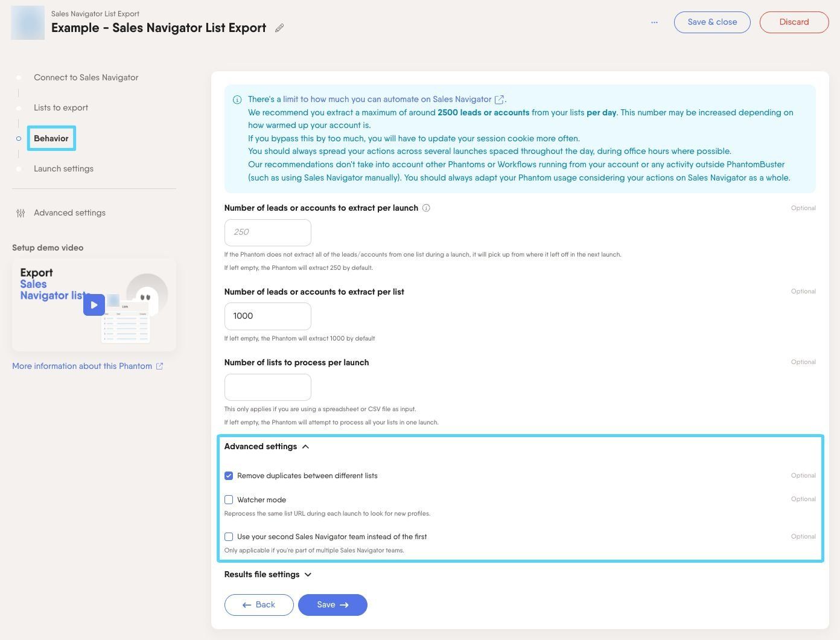The image size is (840, 640).
Task: Expand Results file settings
Action: click(268, 575)
